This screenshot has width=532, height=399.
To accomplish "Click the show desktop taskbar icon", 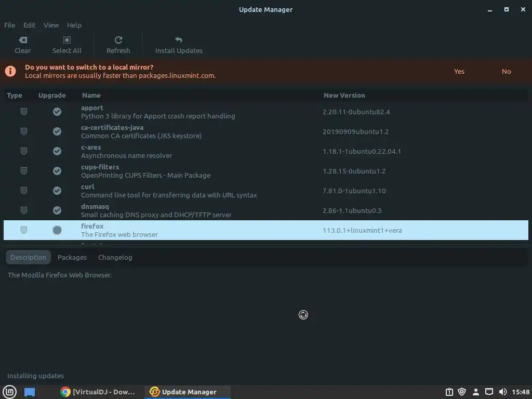I will pyautogui.click(x=30, y=392).
